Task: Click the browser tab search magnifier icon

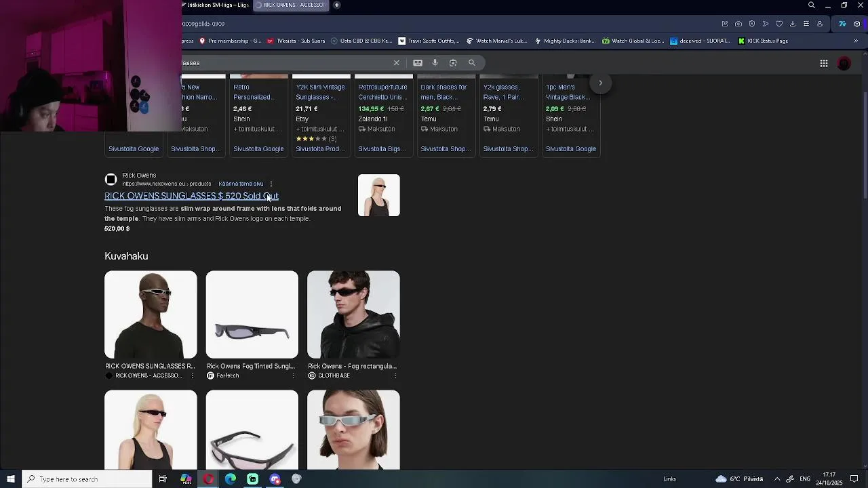Action: pos(812,5)
